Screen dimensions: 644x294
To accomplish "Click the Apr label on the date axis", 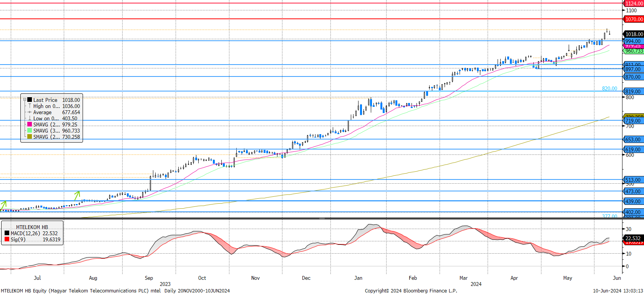I will point(514,278).
